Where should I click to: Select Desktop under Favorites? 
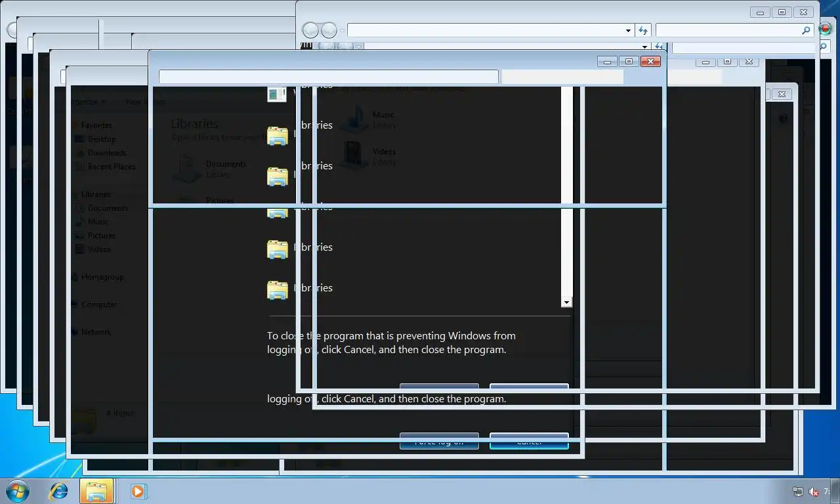102,139
